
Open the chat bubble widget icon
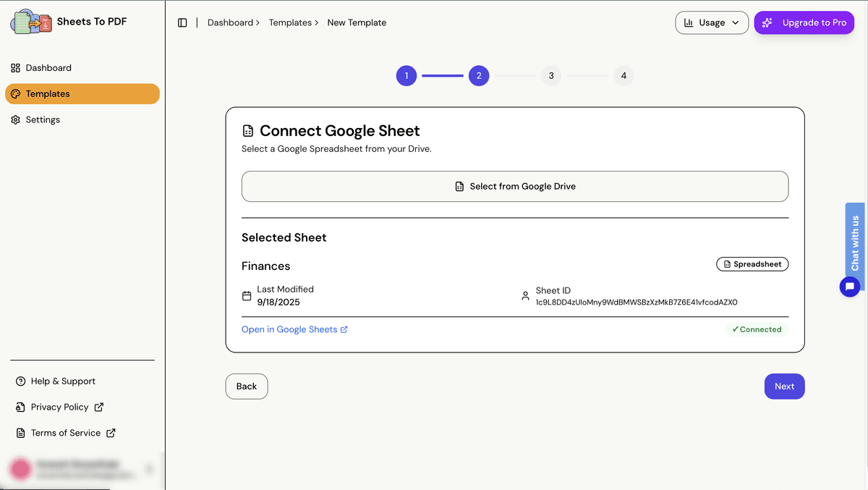[850, 287]
